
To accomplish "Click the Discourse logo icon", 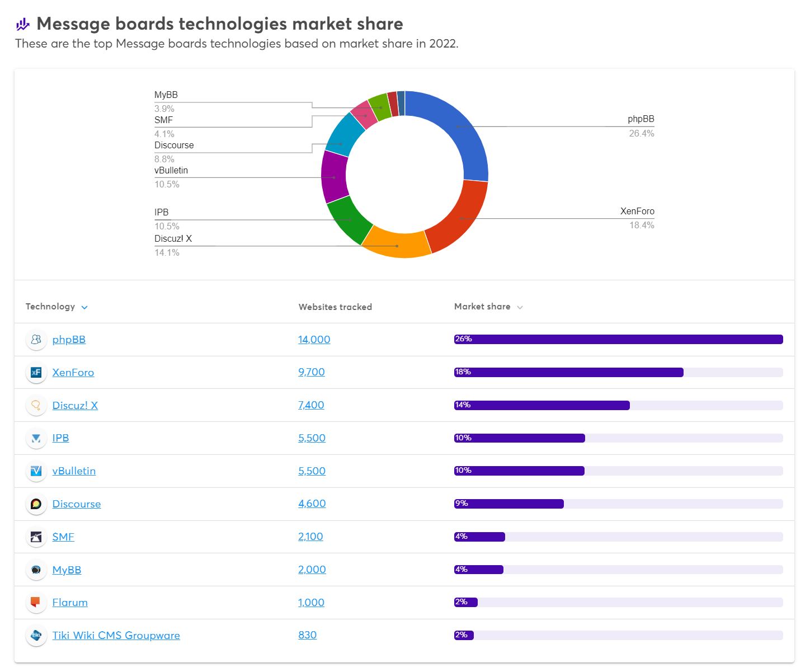I will 36,504.
